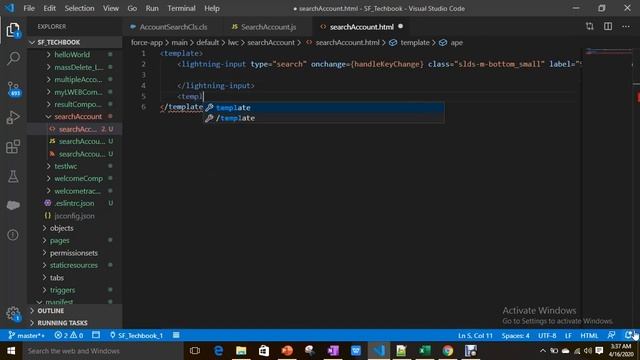Viewport: 640px width, 360px height.
Task: Choose '/template' autocomplete suggestion
Action: click(x=324, y=118)
